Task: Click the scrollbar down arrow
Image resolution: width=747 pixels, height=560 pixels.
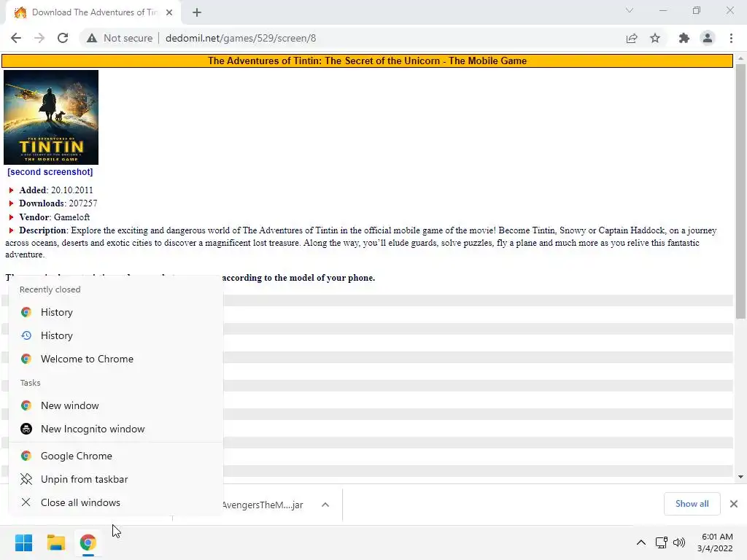Action: 740,477
